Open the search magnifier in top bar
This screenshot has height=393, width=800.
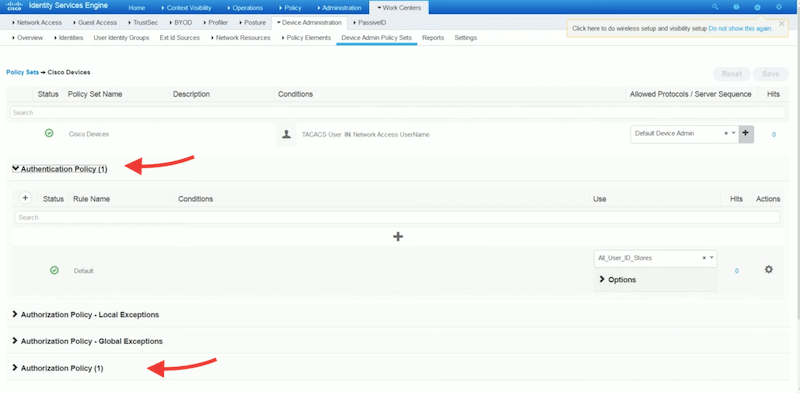coord(715,7)
